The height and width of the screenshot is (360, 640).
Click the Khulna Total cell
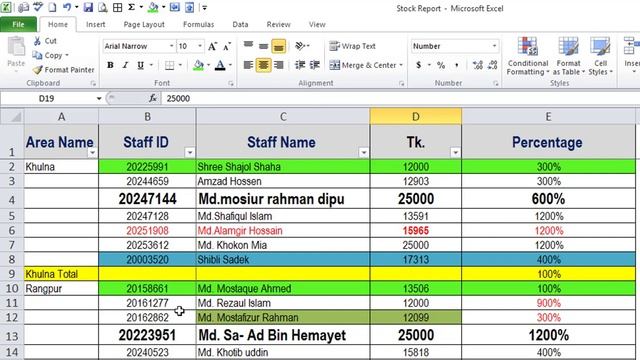[x=61, y=274]
